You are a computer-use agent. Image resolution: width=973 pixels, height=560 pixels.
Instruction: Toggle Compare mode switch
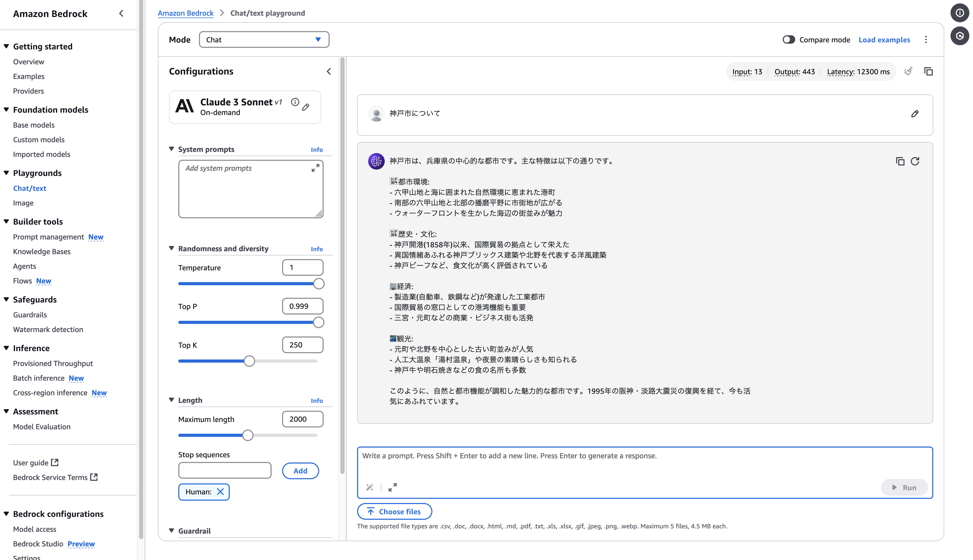[788, 40]
